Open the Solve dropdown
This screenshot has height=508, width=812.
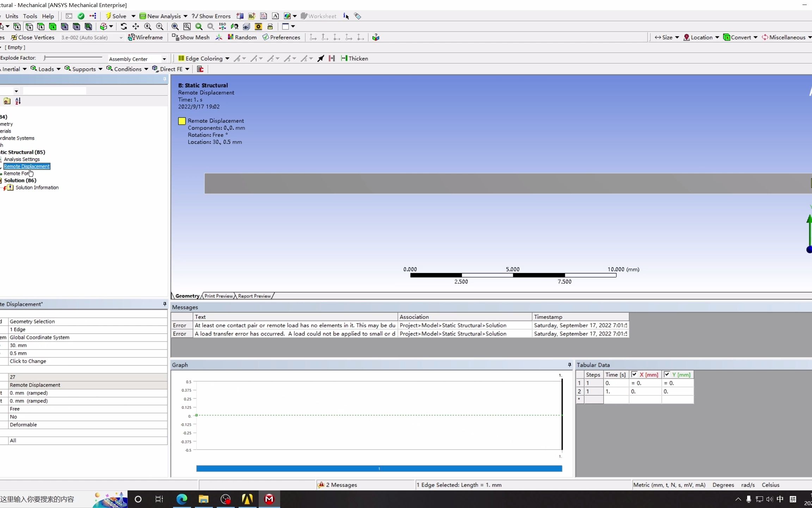(x=134, y=16)
